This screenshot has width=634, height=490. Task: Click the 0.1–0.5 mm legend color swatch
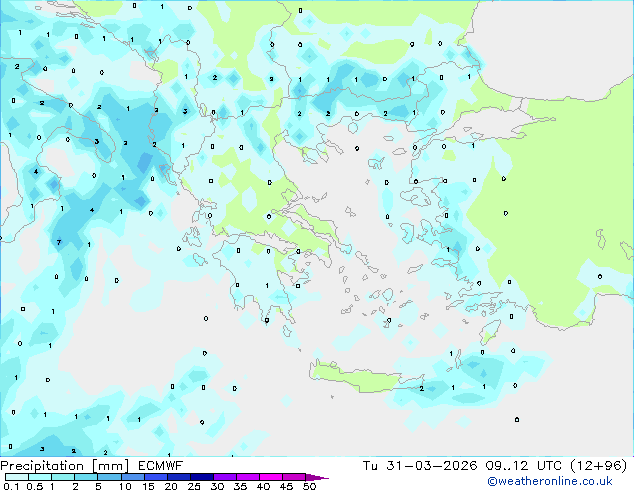point(17,477)
